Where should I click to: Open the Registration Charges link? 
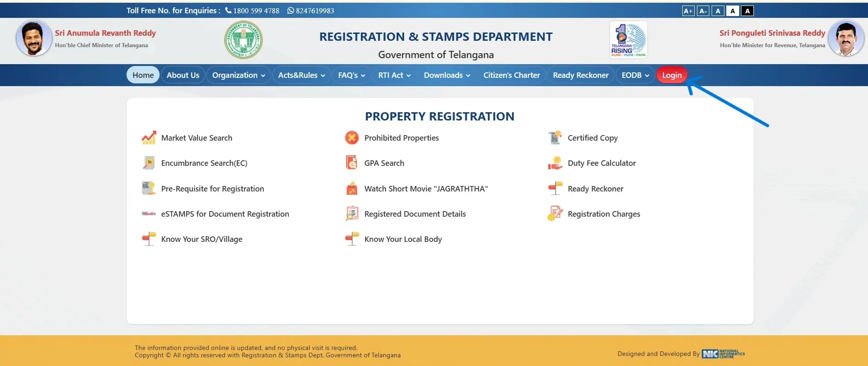click(x=604, y=214)
